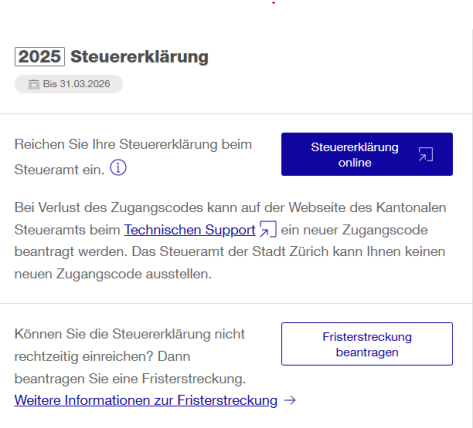
Task: Click Fristerstreckung beantragen button
Action: click(x=367, y=344)
